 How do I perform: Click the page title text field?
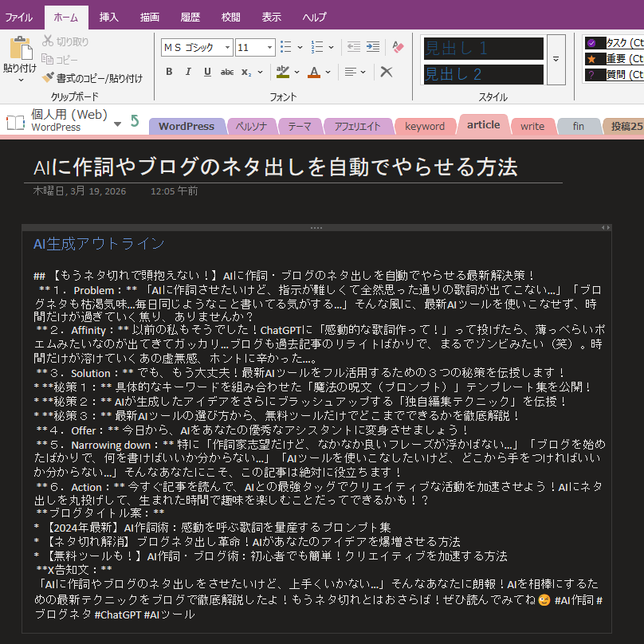(x=276, y=167)
